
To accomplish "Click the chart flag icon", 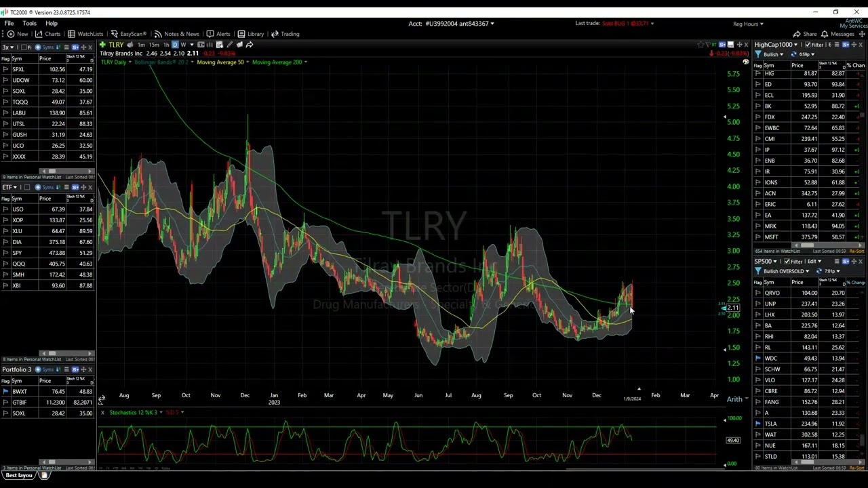I will tap(709, 45).
